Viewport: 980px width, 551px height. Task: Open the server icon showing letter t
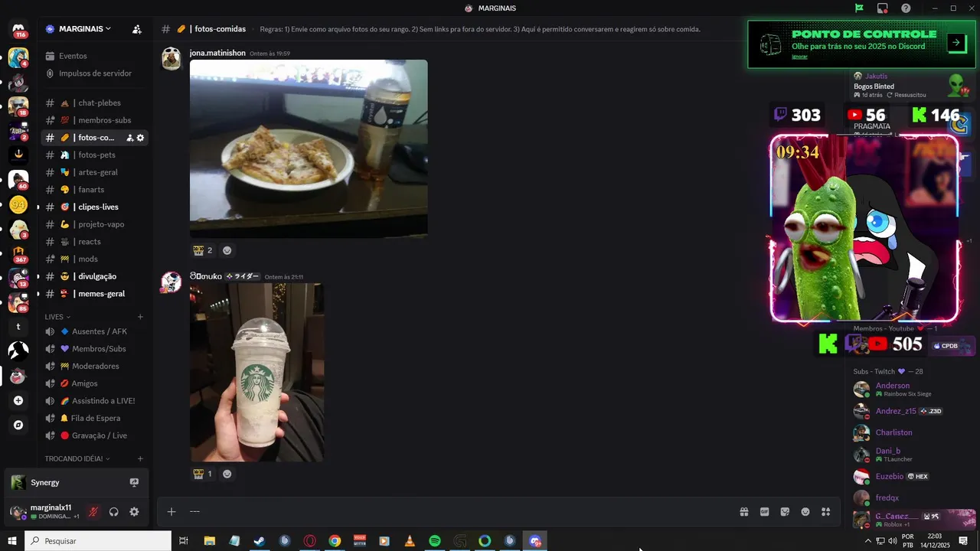click(x=18, y=326)
